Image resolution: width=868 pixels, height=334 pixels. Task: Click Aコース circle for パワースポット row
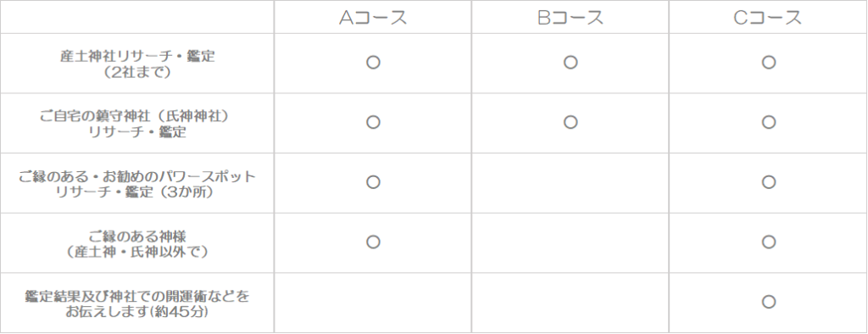pos(373,181)
